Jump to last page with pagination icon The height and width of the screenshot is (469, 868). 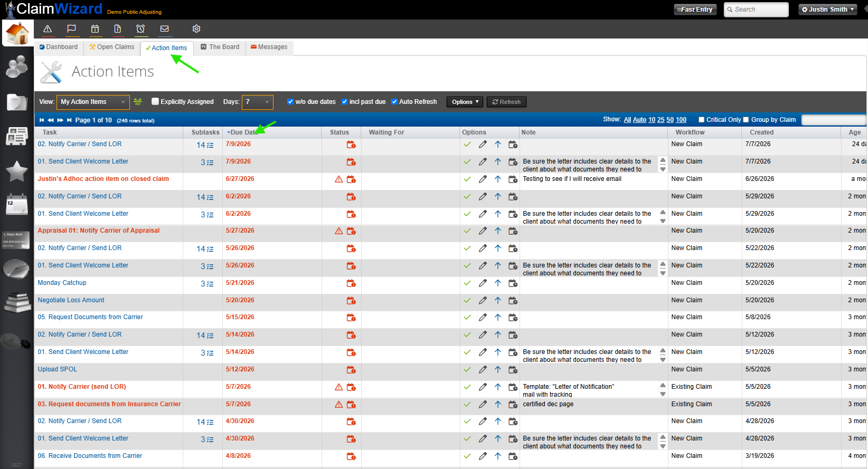pyautogui.click(x=69, y=120)
